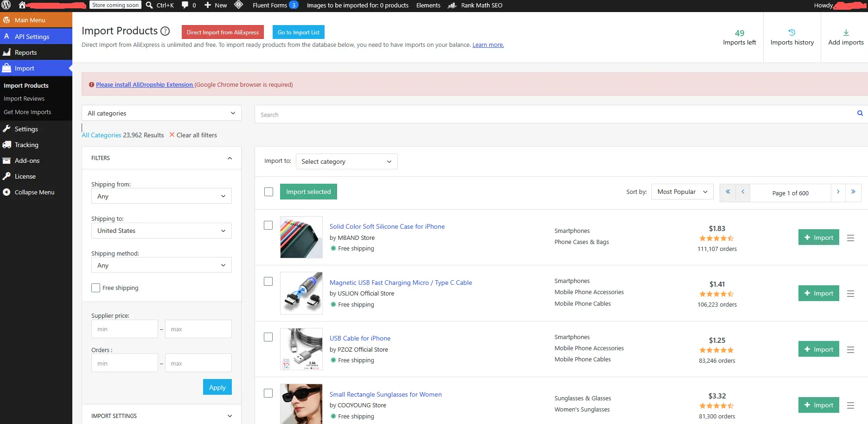Open the hamburger menu for Magnetic USB Cable

click(x=850, y=294)
